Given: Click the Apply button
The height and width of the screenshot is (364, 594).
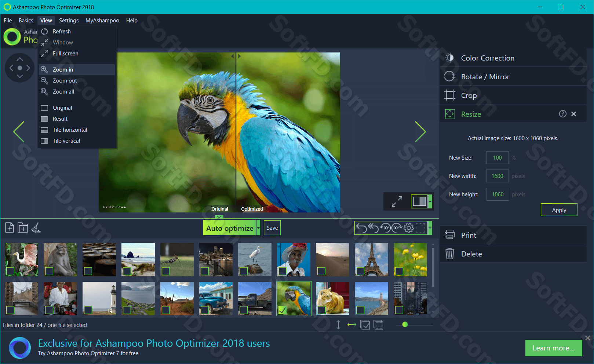Looking at the screenshot, I should pyautogui.click(x=559, y=210).
